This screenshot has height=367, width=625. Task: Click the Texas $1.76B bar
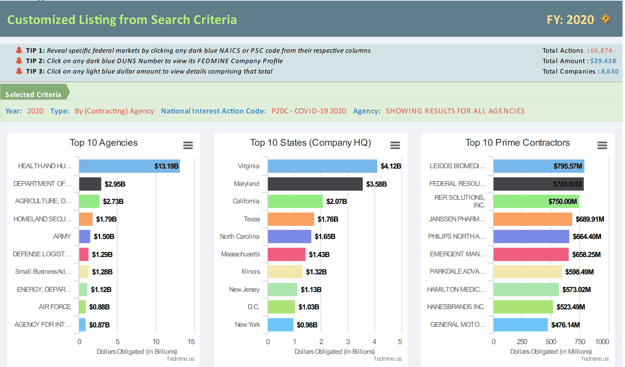(291, 219)
